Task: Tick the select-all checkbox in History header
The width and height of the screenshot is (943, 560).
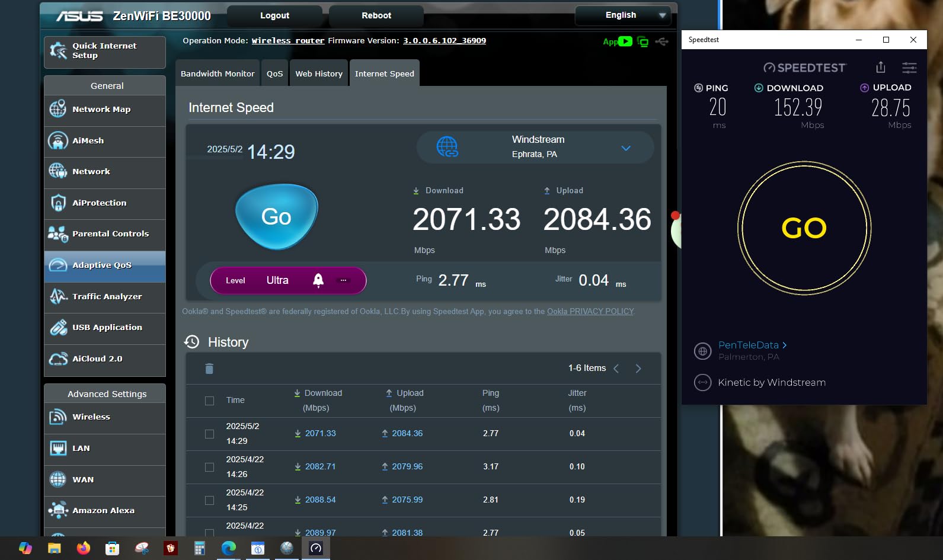Action: pyautogui.click(x=209, y=401)
